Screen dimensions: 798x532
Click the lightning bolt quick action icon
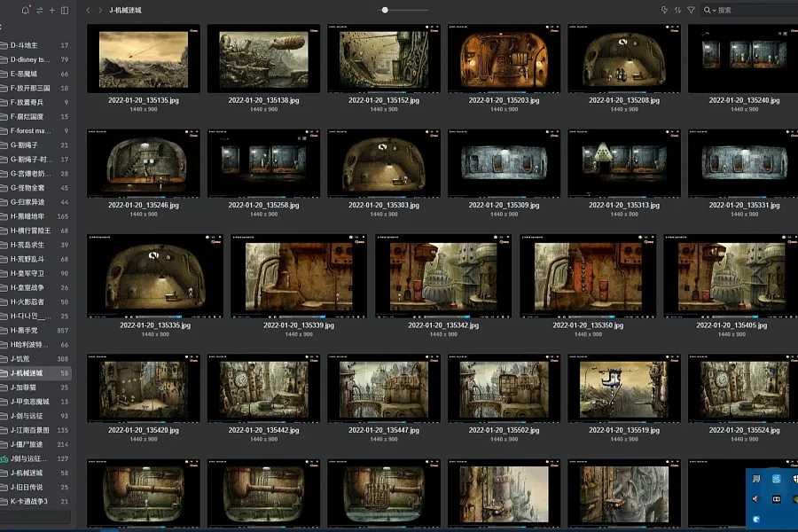664,10
